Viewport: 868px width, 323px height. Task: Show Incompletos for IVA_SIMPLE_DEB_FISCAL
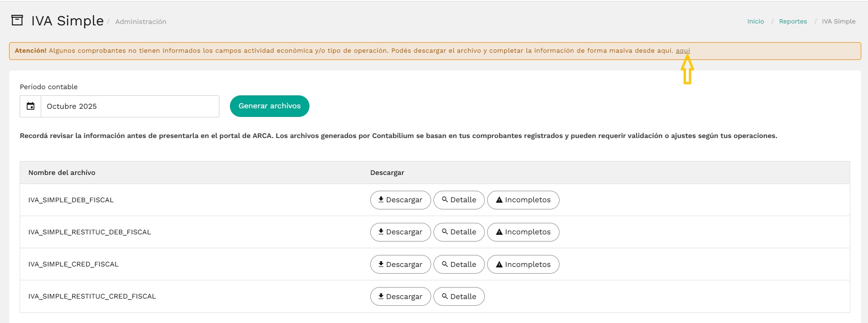[x=523, y=200]
